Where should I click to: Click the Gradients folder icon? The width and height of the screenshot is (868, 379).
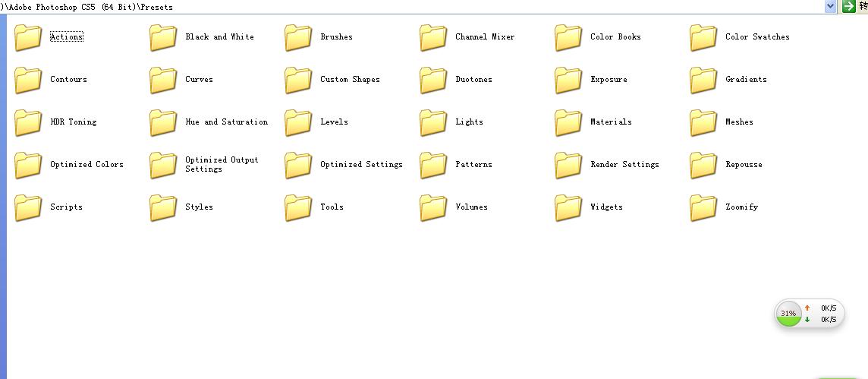point(703,81)
